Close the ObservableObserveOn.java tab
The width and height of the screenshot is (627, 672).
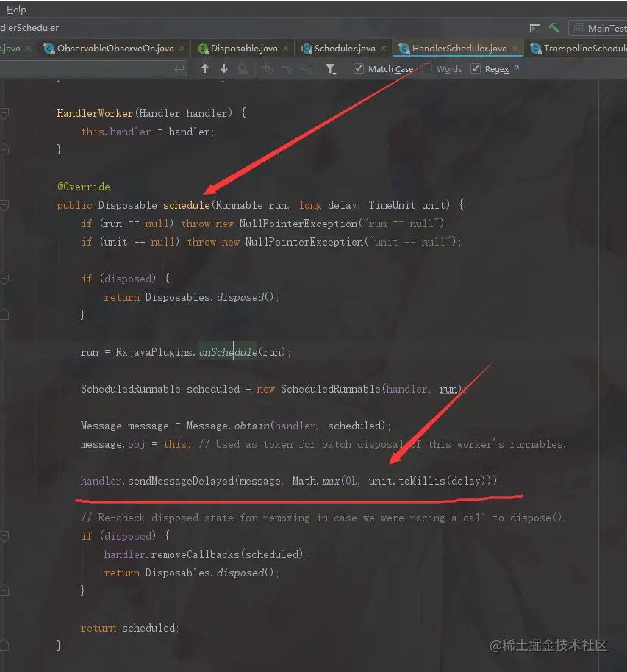[182, 49]
